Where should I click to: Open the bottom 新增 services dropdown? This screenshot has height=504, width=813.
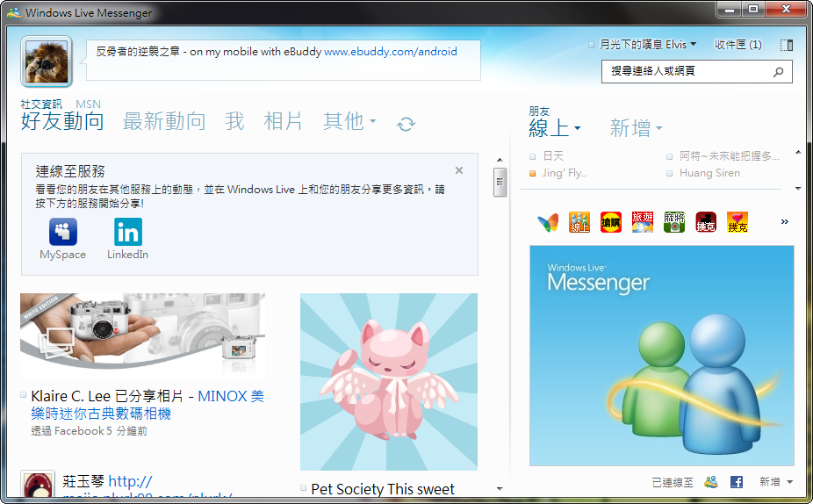click(789, 482)
